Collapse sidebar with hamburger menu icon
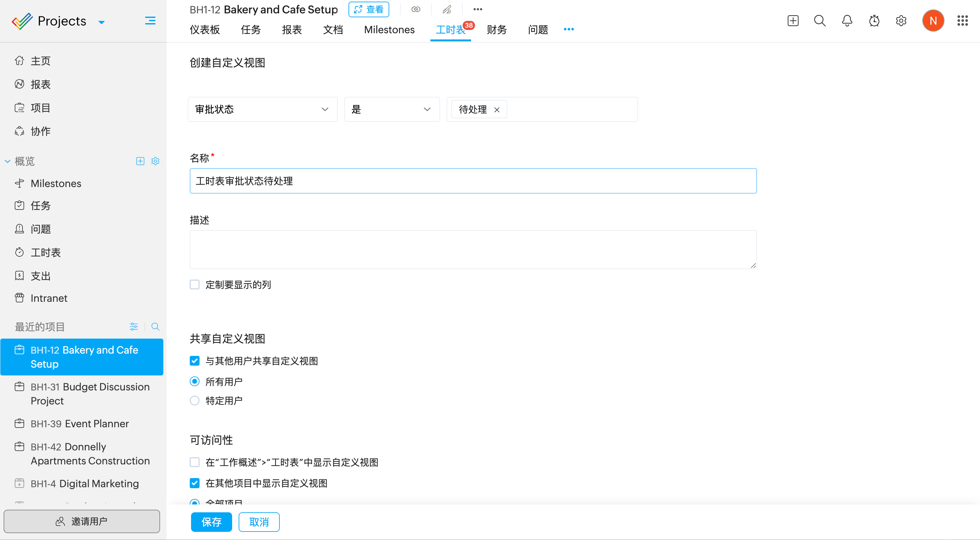 pyautogui.click(x=150, y=21)
